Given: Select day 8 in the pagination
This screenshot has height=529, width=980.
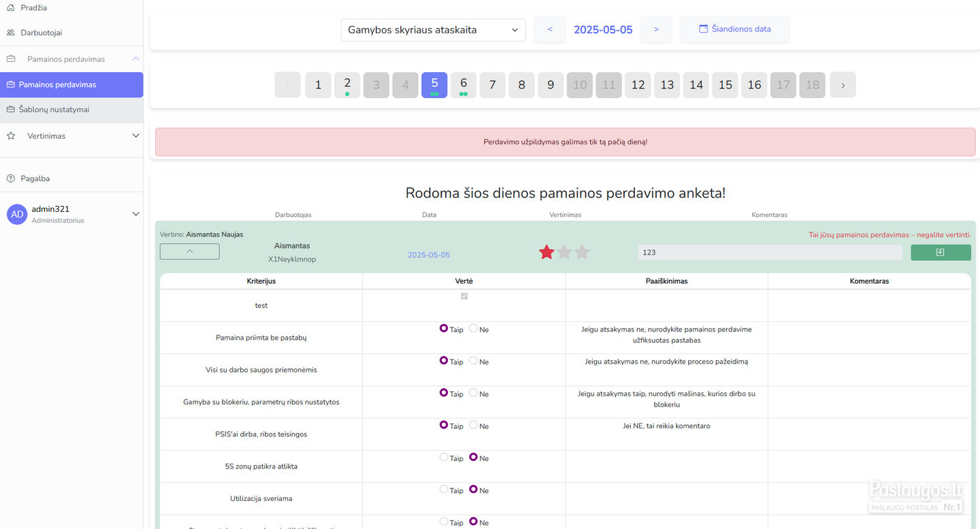Looking at the screenshot, I should [522, 85].
